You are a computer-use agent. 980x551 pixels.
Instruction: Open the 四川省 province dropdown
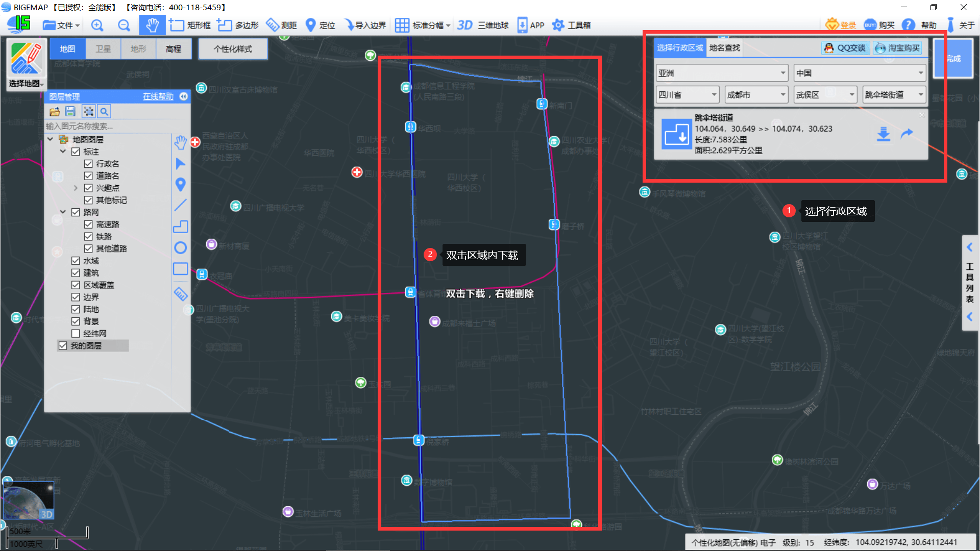click(688, 95)
